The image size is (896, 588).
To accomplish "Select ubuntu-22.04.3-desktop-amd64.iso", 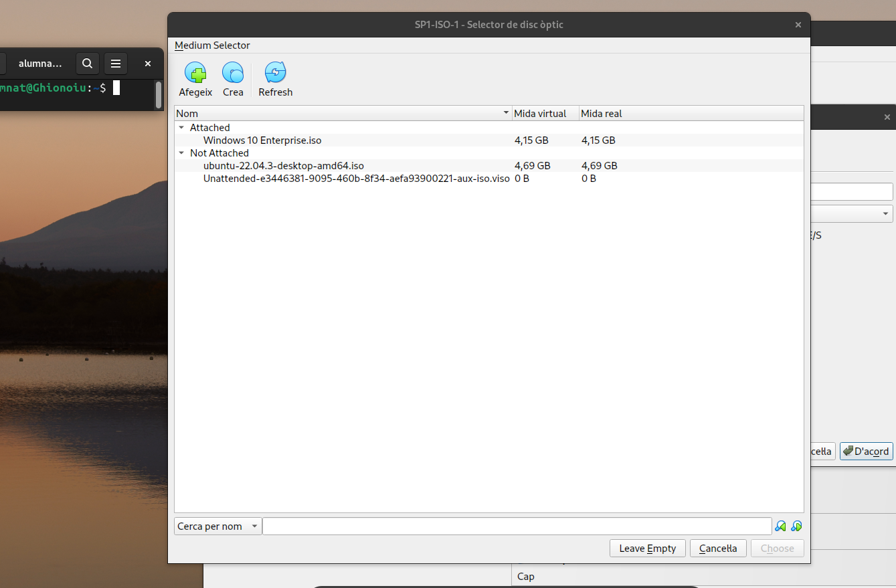I will (x=284, y=166).
